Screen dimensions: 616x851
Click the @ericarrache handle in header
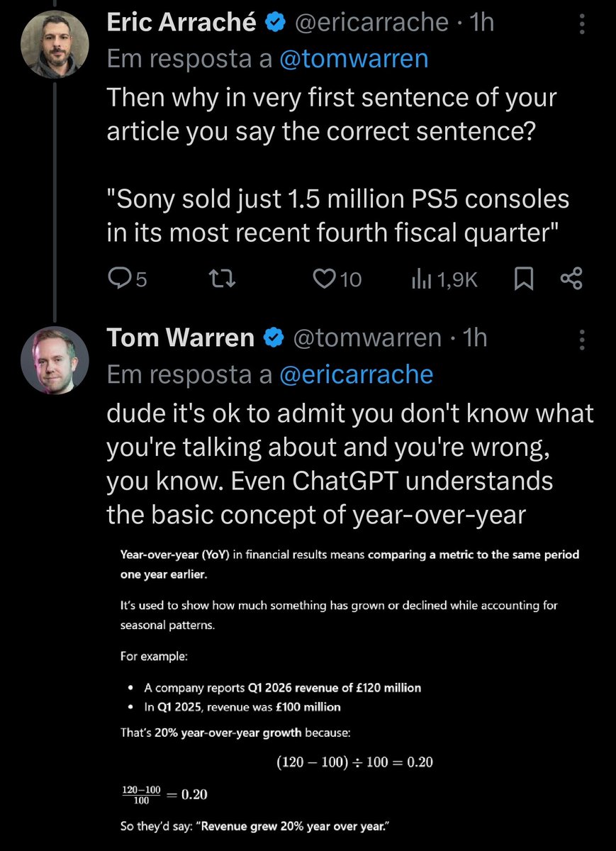[371, 23]
